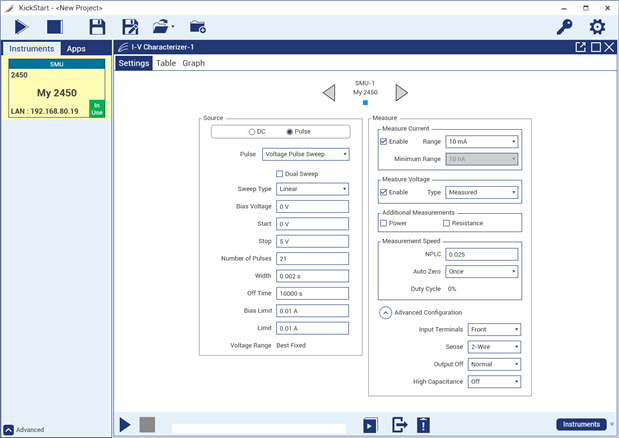Click the Save project icon in top toolbar

(x=97, y=27)
